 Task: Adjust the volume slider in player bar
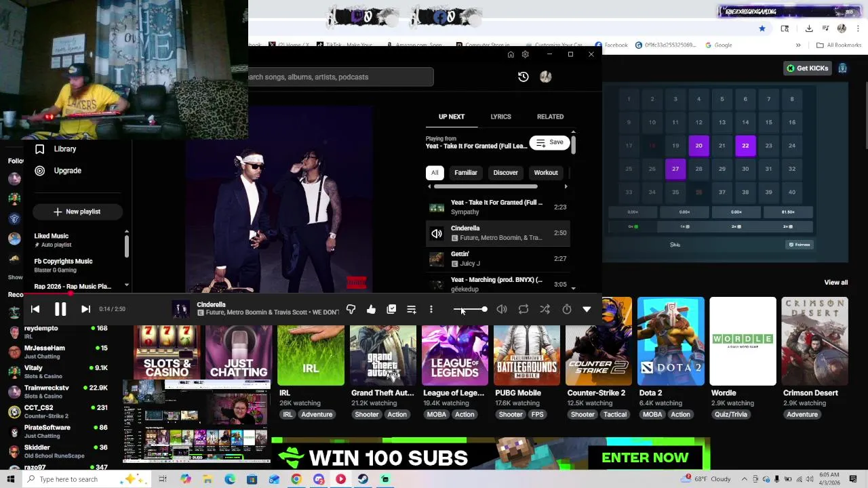pos(470,309)
